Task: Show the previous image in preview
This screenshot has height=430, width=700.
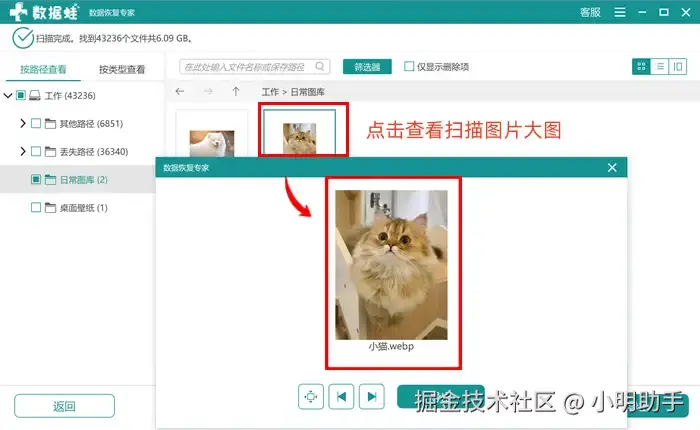Action: coord(342,397)
